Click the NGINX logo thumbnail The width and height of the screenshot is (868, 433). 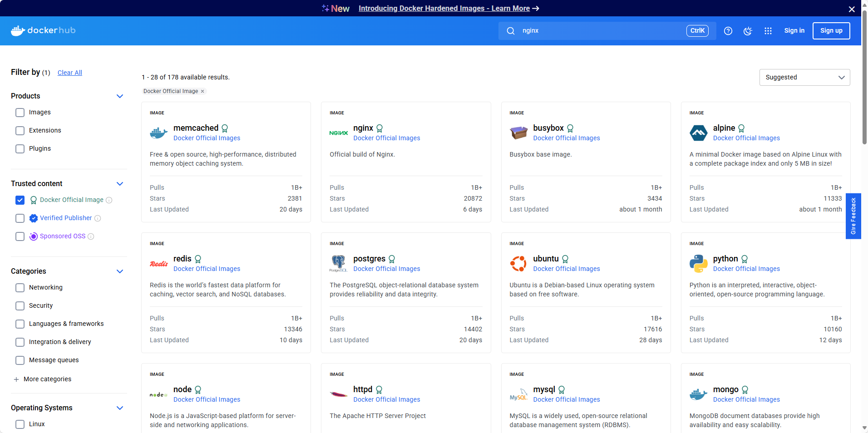click(339, 133)
